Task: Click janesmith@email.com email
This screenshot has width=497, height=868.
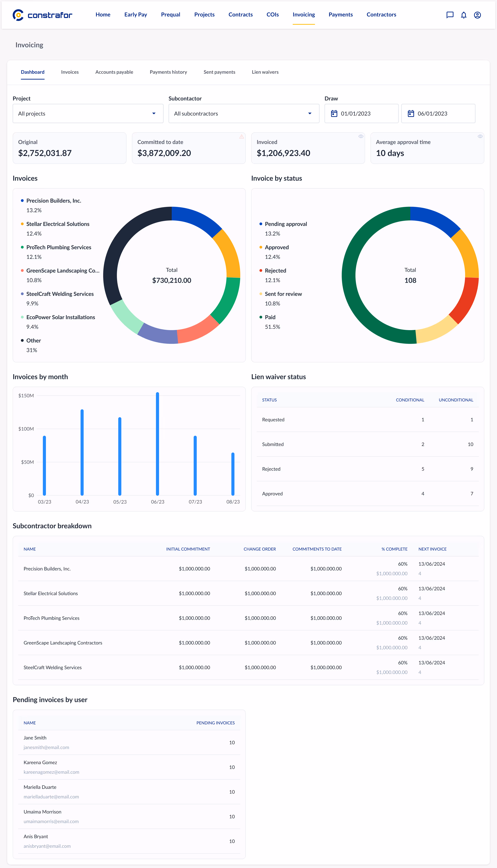Action: pos(46,748)
